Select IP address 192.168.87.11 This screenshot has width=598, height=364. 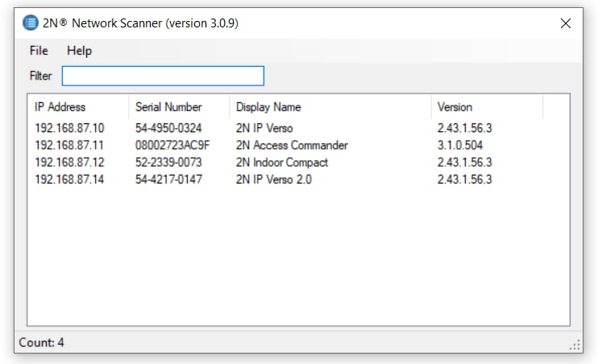coord(69,145)
